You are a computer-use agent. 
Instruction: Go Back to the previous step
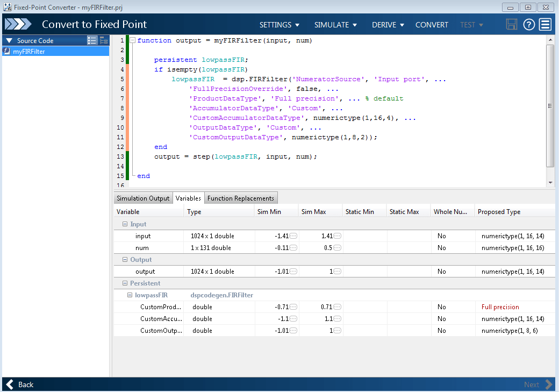pos(20,384)
